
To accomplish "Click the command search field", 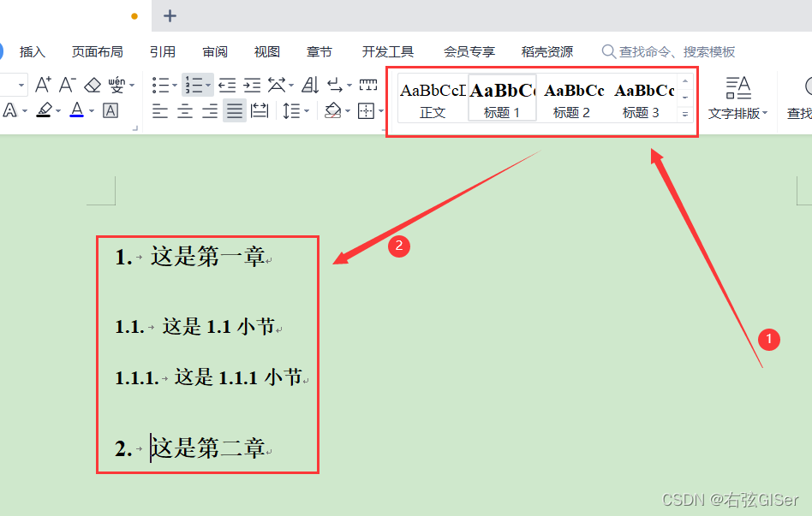I will coord(669,51).
